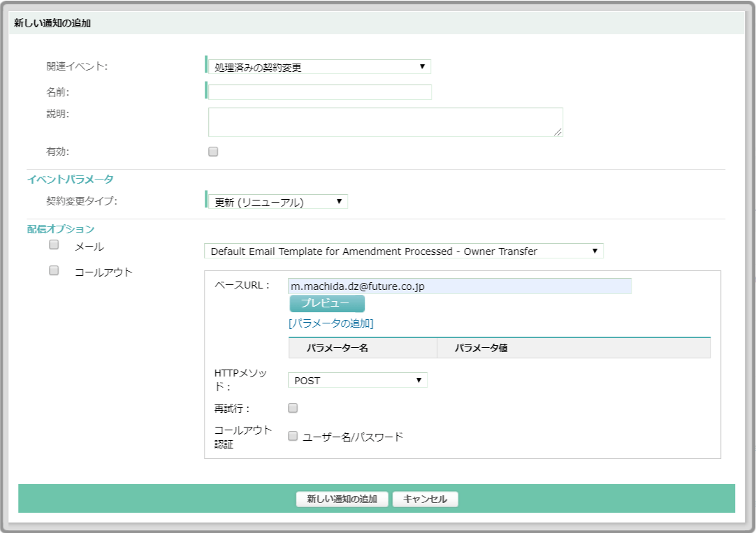
Task: Toggle the ユーザー名/パスワード checkbox
Action: [x=293, y=436]
